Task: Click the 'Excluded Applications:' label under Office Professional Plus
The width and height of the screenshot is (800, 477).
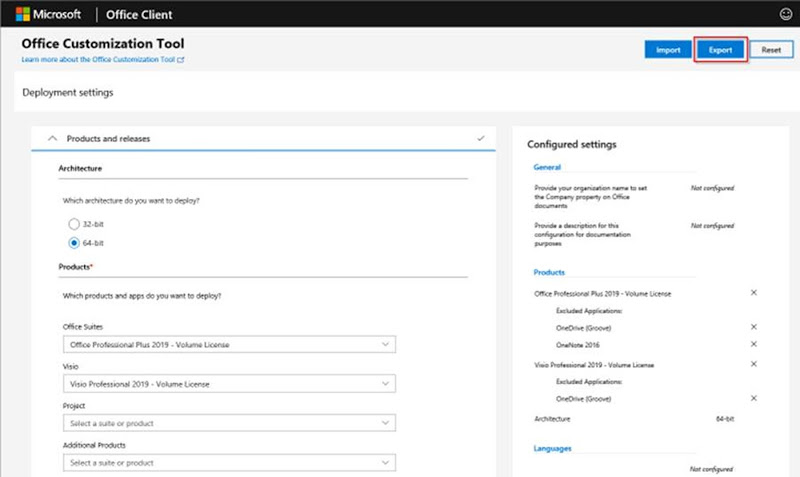Action: (589, 311)
